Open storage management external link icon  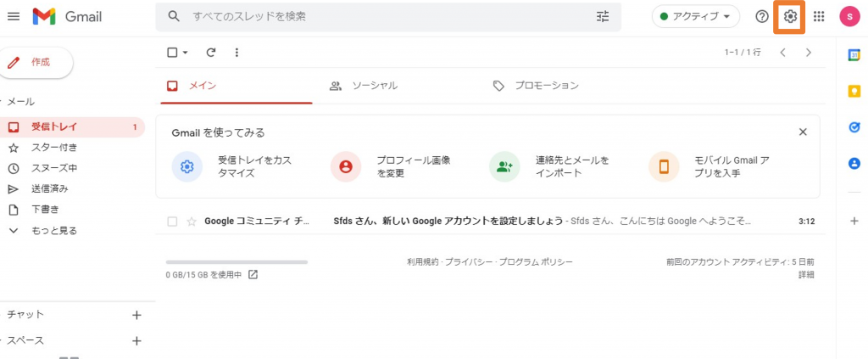click(253, 274)
